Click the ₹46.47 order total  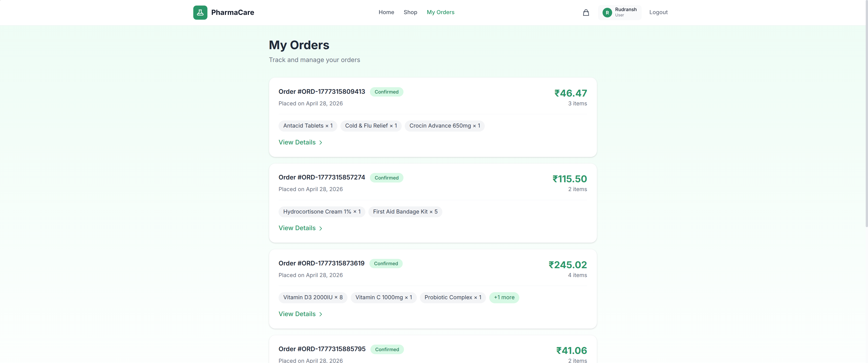point(571,93)
